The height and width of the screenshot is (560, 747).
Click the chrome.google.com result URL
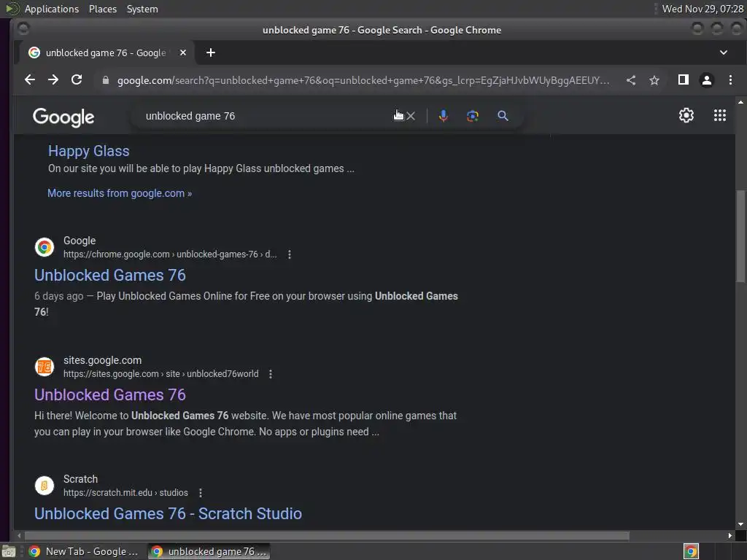point(170,254)
